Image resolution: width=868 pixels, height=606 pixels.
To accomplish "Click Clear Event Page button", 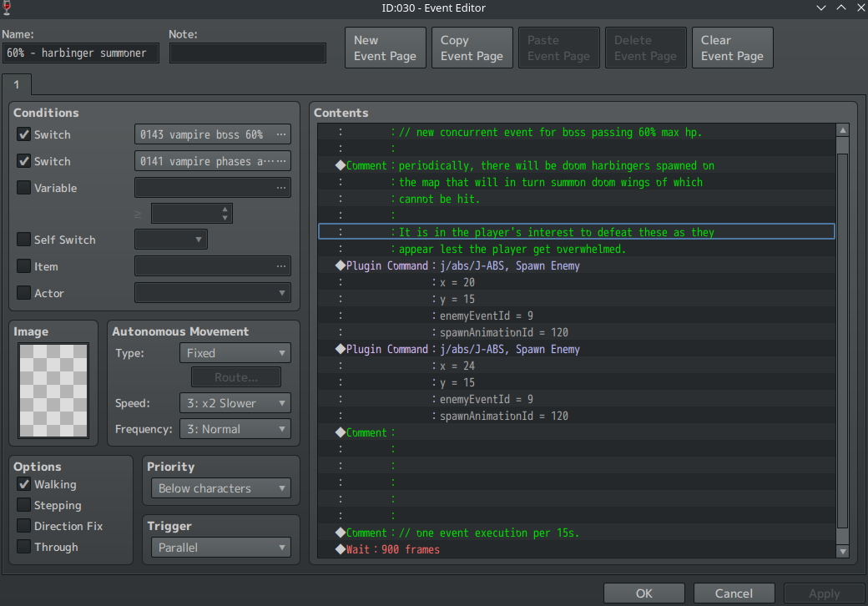I will pos(733,48).
